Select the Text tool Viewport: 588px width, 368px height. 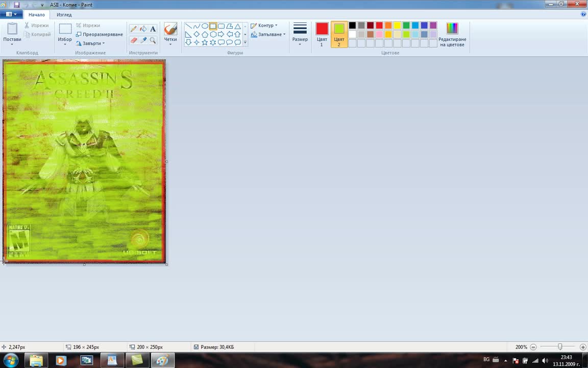click(153, 29)
